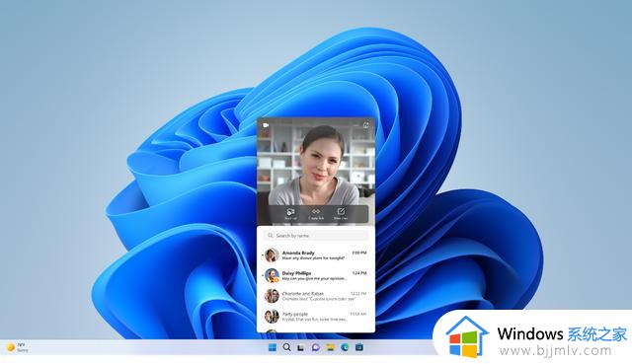Click Daisy Phillips's avatar

tap(272, 275)
